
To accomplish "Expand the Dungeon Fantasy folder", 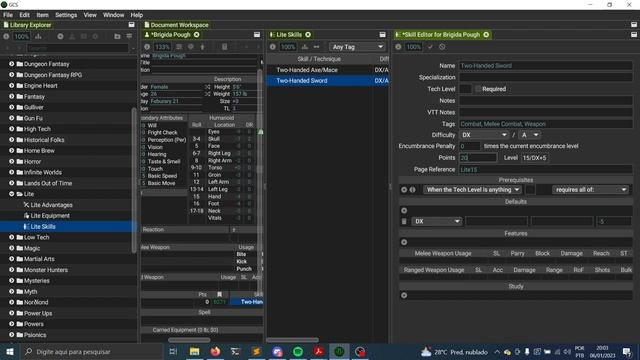I will point(12,64).
